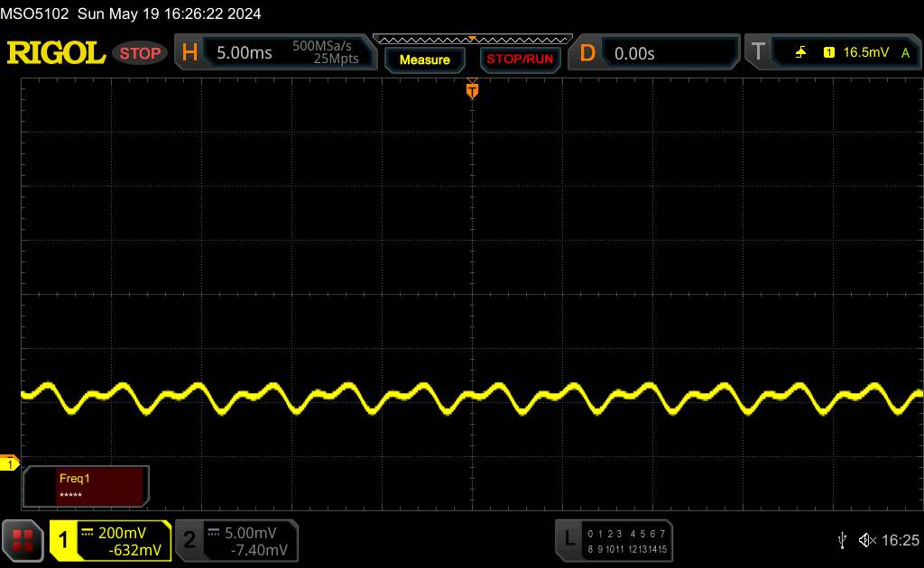
Task: Open the 0.00s horizontal delay setting
Action: [x=668, y=53]
